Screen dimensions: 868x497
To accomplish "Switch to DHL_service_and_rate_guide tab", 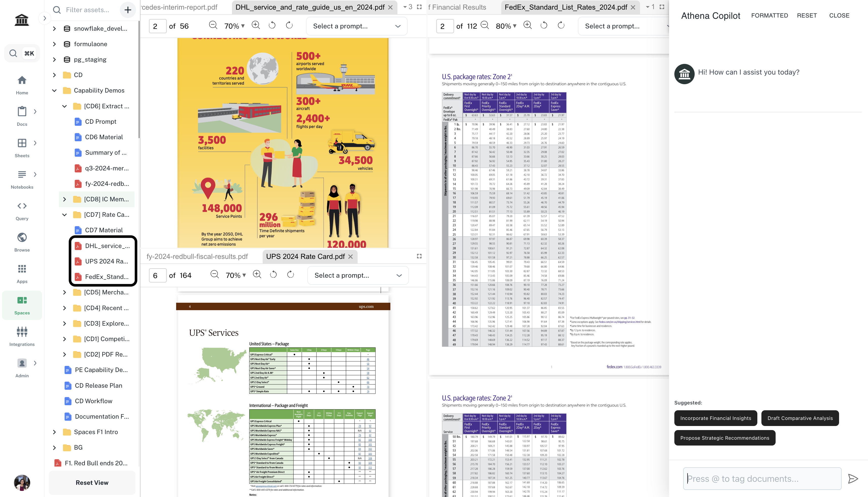I will click(310, 7).
